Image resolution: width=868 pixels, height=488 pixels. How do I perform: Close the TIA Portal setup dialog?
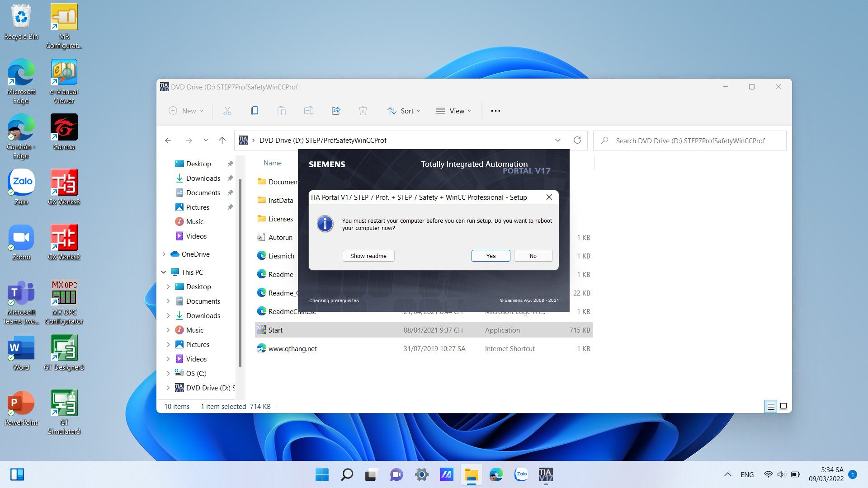549,197
